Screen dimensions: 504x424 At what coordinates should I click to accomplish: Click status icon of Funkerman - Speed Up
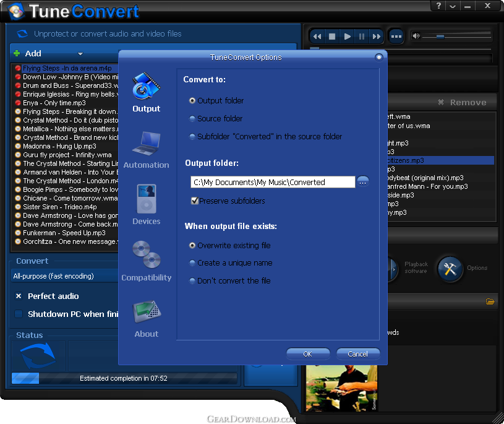tap(18, 233)
